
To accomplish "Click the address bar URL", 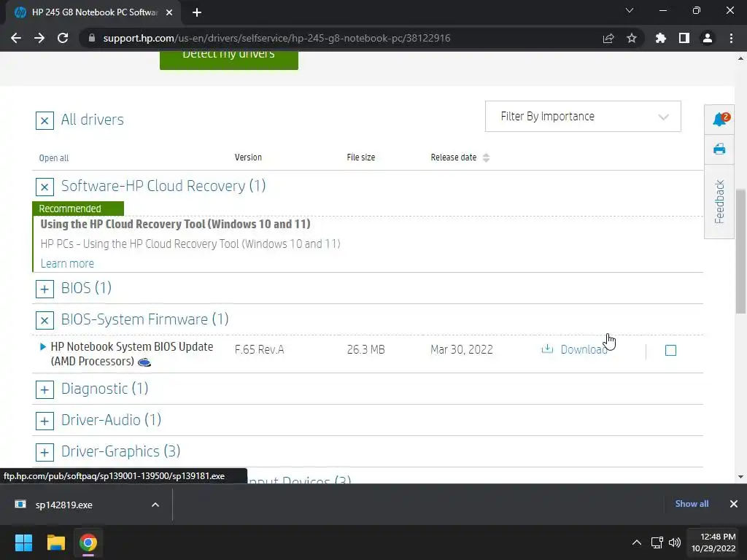I will click(276, 38).
